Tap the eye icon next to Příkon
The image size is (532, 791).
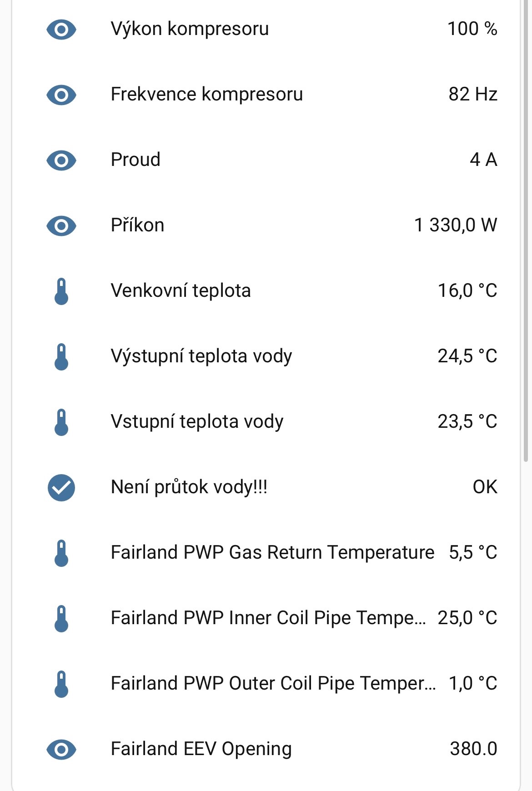pyautogui.click(x=61, y=226)
